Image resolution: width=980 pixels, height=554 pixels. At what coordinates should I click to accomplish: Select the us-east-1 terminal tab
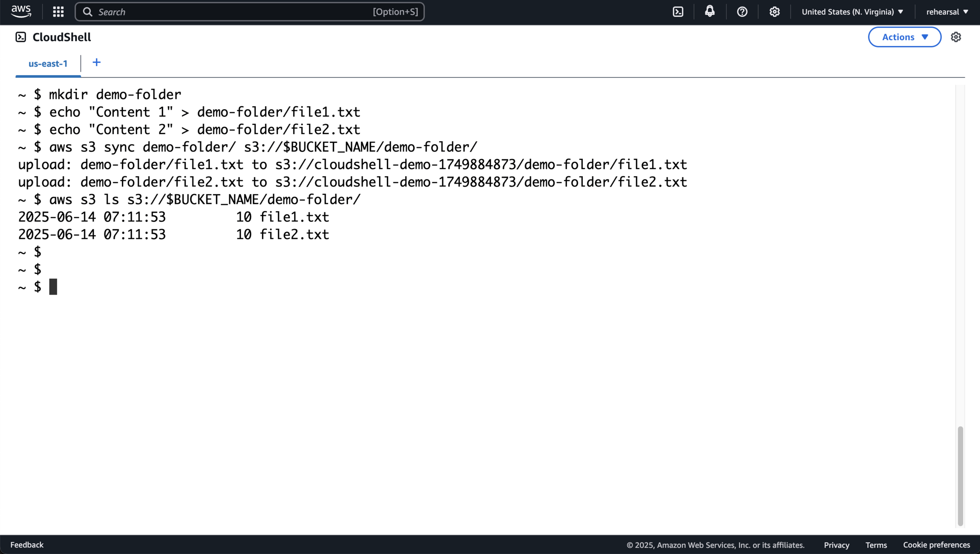pyautogui.click(x=48, y=64)
